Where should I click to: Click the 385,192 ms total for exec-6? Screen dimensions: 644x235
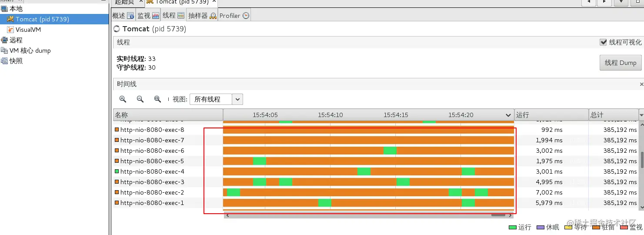coord(620,151)
